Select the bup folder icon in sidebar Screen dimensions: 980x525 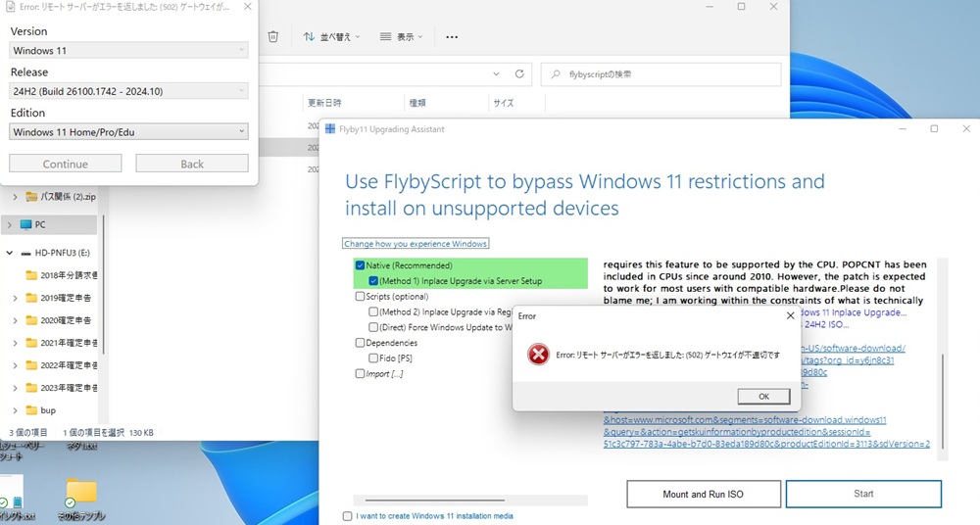pos(31,410)
